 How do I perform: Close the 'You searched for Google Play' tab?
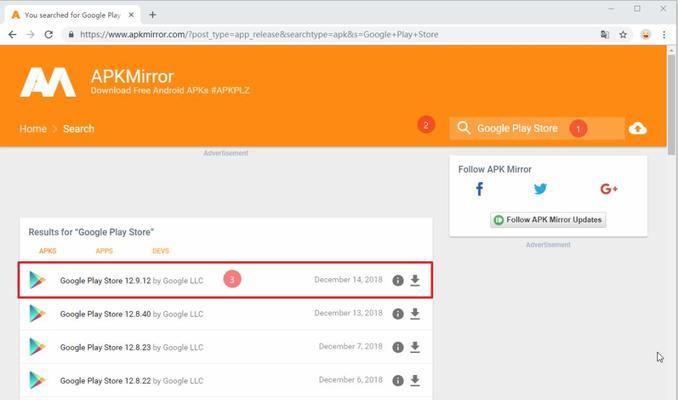click(x=131, y=15)
